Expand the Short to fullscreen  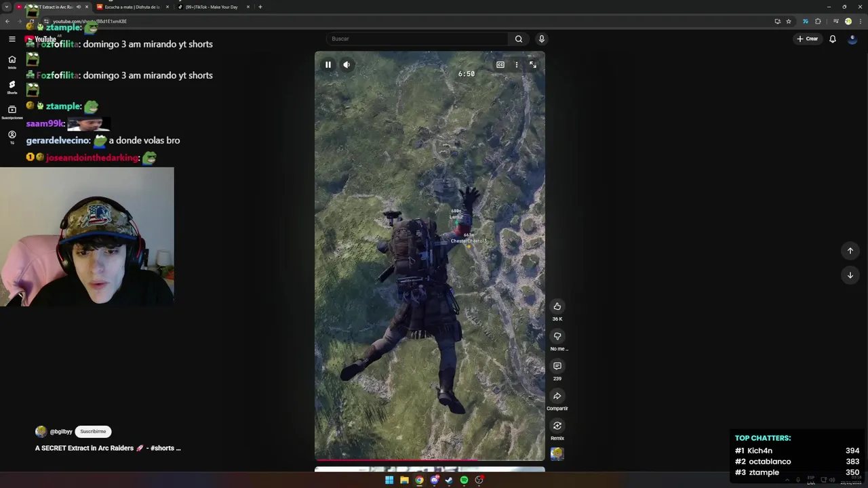coord(533,65)
